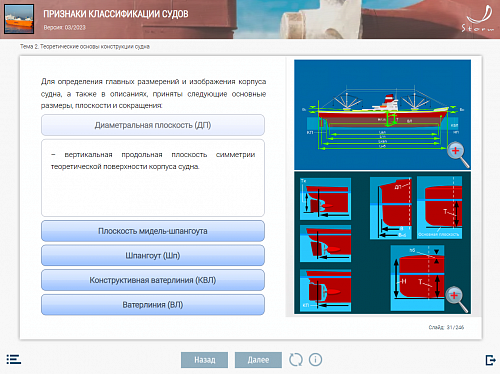Image resolution: width=500 pixels, height=374 pixels.
Task: Expand the Плоскость мидель-шпангоута section
Action: (153, 231)
